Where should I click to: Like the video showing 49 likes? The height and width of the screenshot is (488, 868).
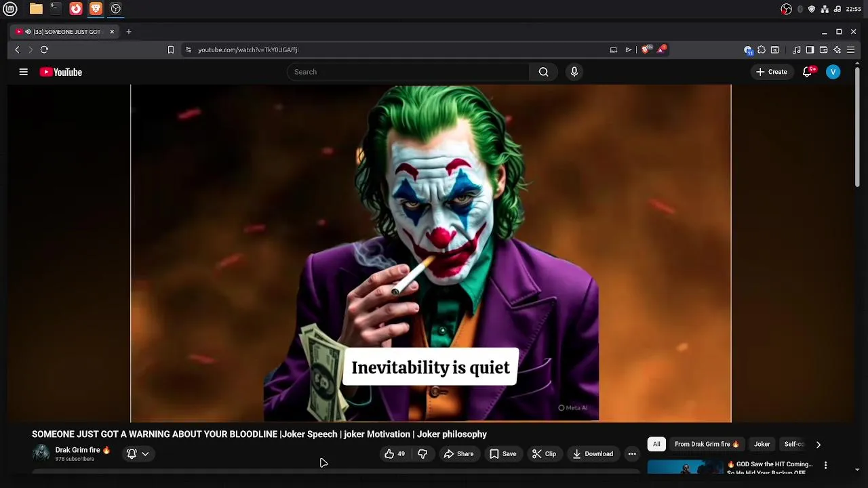pos(395,454)
